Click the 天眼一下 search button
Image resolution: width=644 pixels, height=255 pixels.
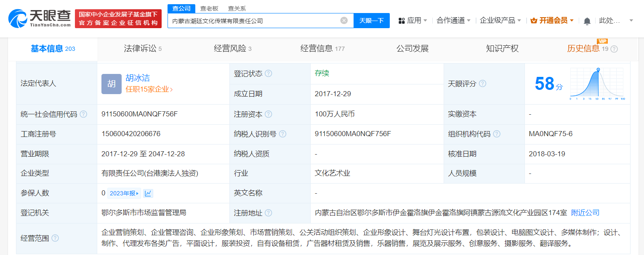coord(371,20)
